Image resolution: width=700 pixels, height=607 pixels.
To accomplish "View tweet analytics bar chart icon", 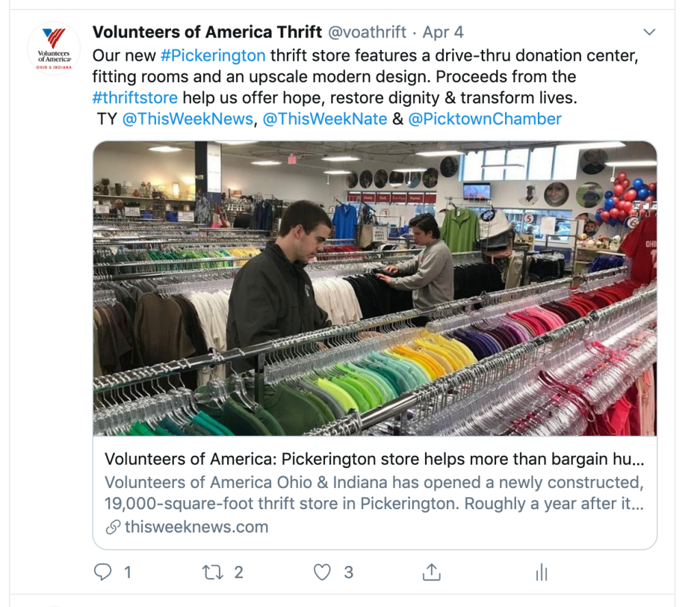I will [541, 572].
